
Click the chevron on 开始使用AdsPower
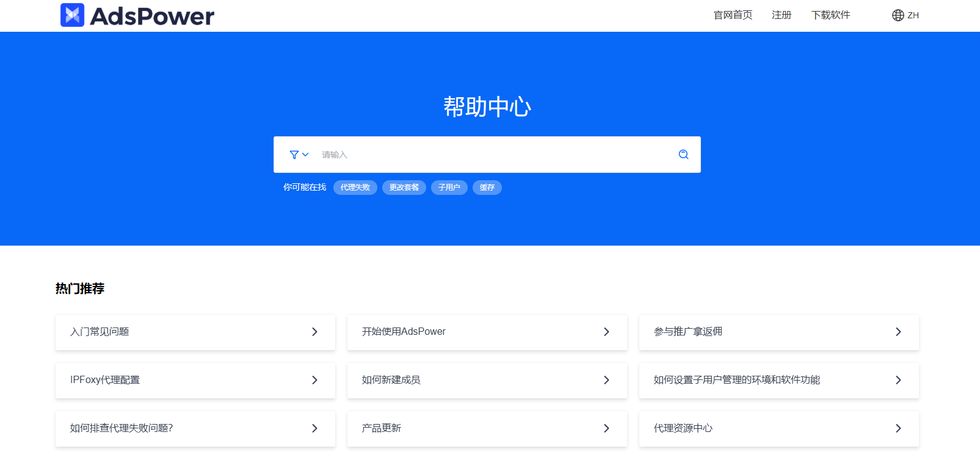tap(606, 332)
